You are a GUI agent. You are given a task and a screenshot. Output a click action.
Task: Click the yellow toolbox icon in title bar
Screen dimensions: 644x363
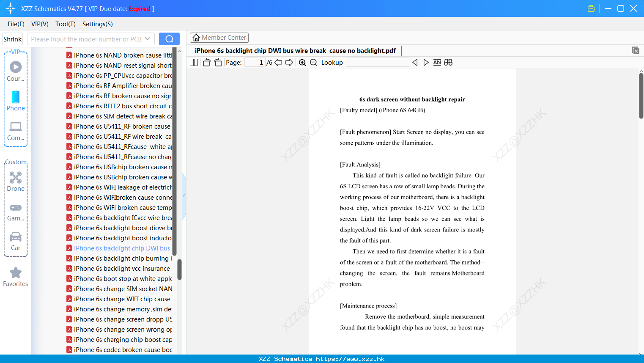[x=591, y=8]
